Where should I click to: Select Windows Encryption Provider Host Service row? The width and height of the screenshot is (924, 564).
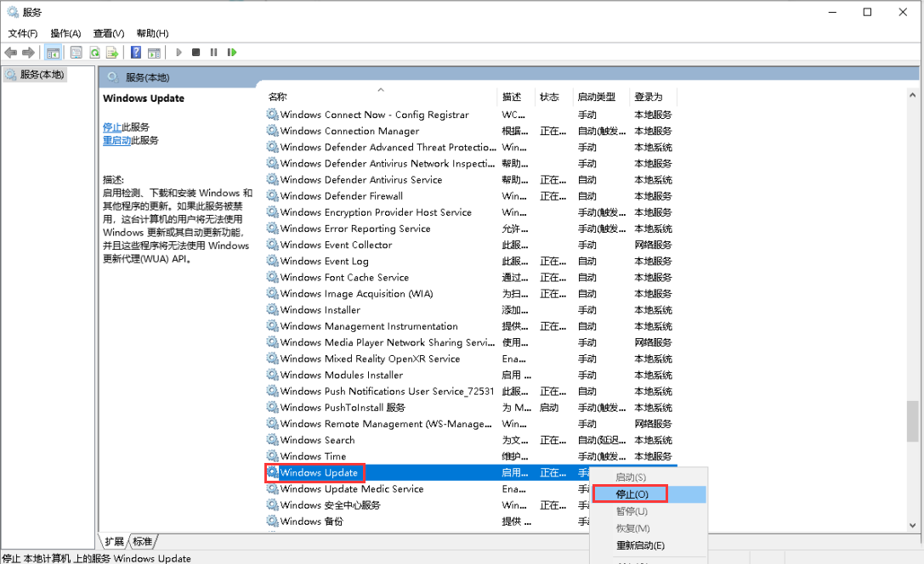472,212
